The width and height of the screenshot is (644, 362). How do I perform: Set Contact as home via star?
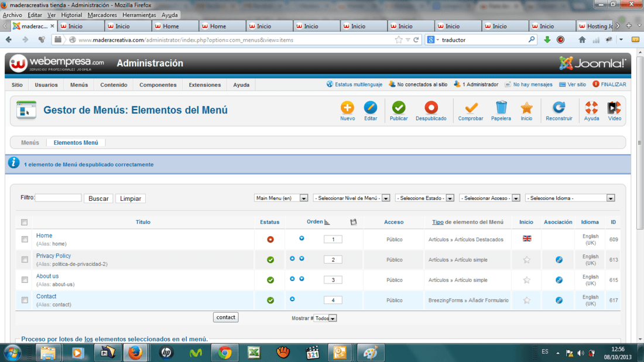[x=526, y=300]
